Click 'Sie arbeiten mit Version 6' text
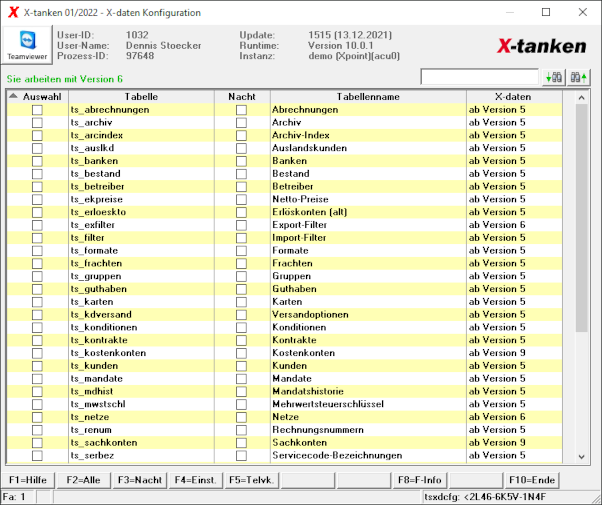Image resolution: width=602 pixels, height=505 pixels. pyautogui.click(x=64, y=79)
